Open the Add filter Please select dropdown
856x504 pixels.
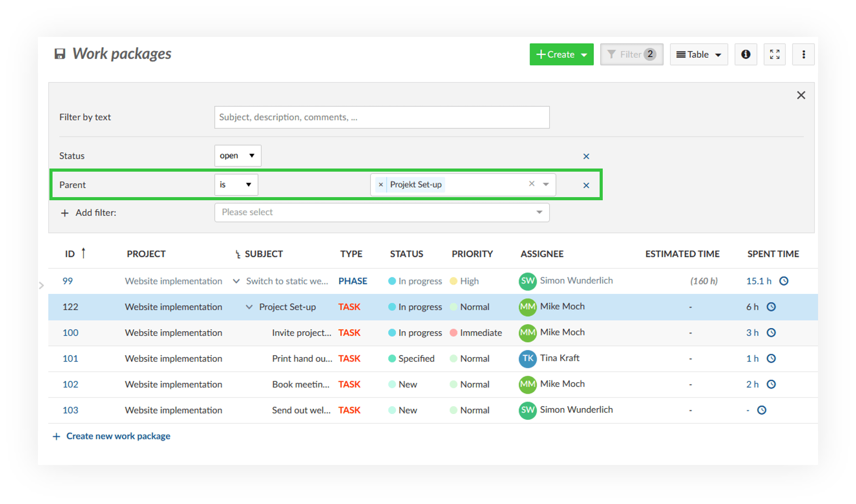(382, 212)
